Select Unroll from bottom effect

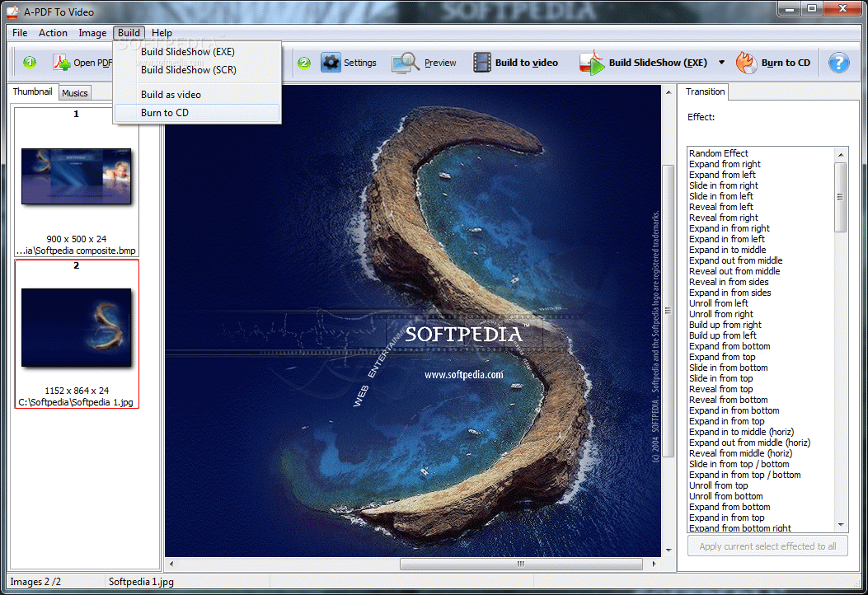point(725,496)
